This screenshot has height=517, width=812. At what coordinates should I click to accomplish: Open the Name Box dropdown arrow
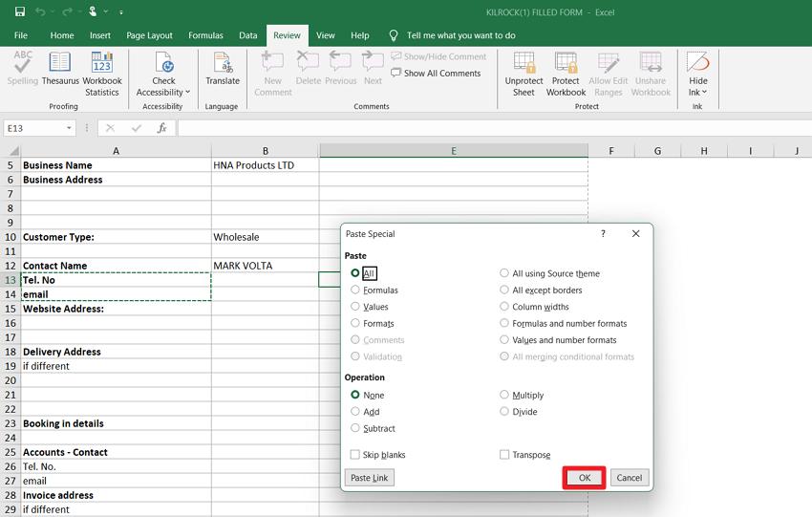[x=69, y=128]
